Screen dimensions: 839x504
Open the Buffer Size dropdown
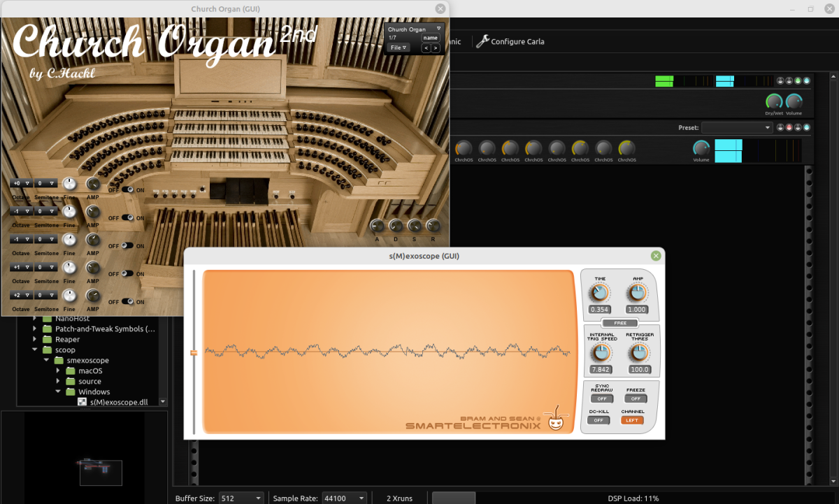tap(241, 498)
